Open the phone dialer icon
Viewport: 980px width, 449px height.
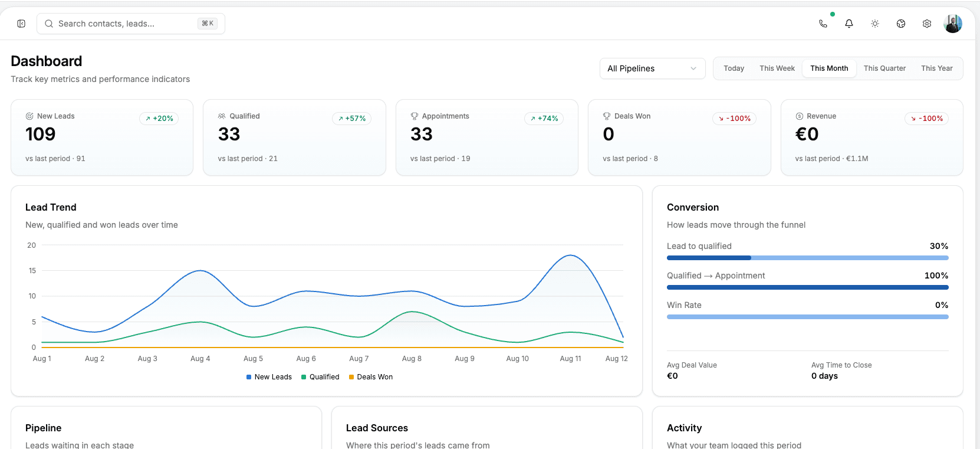click(x=823, y=24)
